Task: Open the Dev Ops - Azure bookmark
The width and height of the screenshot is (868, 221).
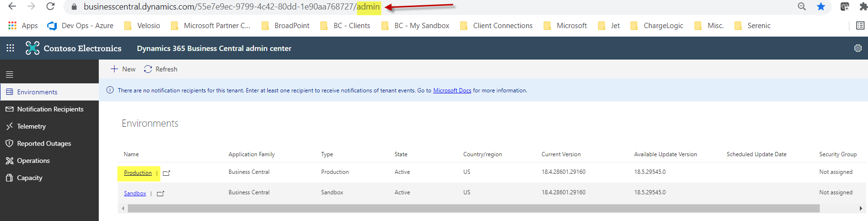Action: point(80,26)
